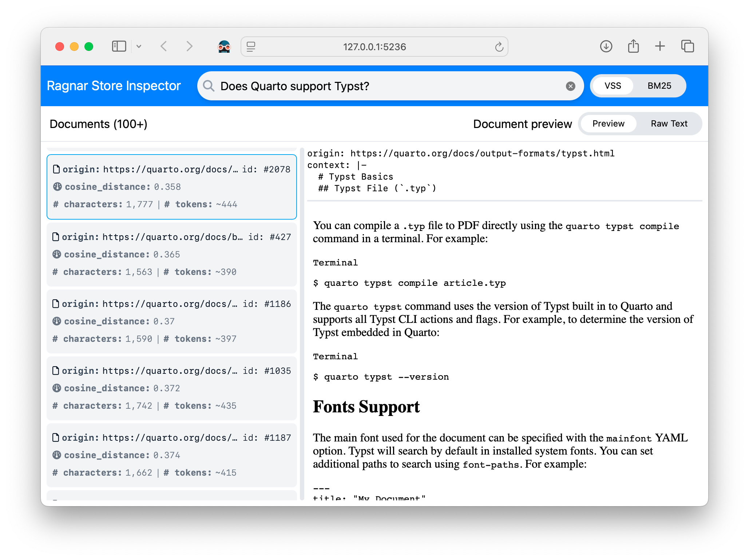Show the tab overview icon
749x560 pixels.
tap(687, 47)
